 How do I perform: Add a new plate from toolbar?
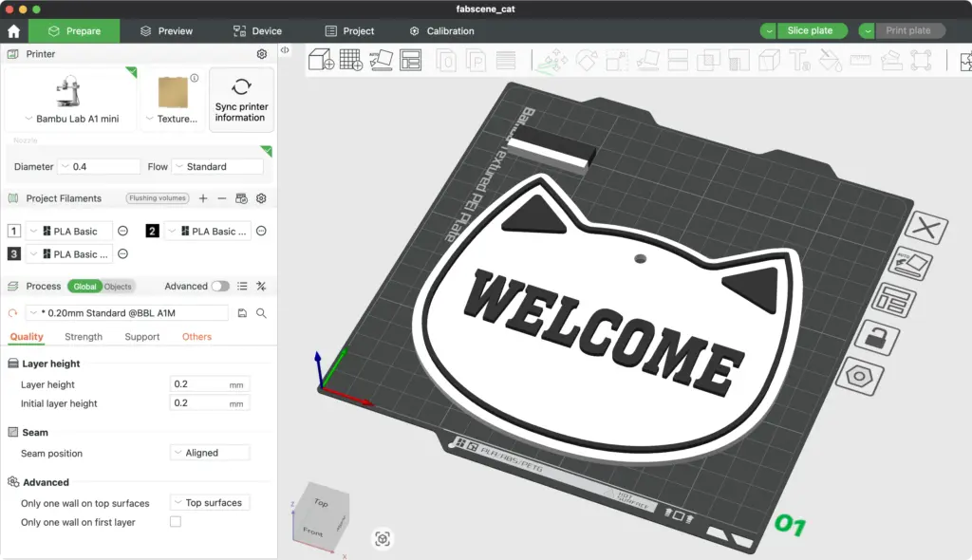click(351, 60)
